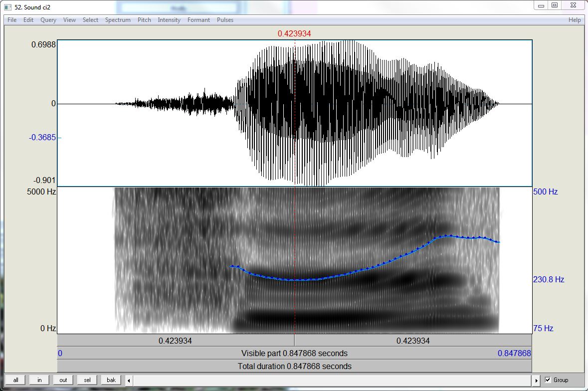Open the Intensity menu
Viewport: 588px width, 391px height.
pyautogui.click(x=169, y=20)
